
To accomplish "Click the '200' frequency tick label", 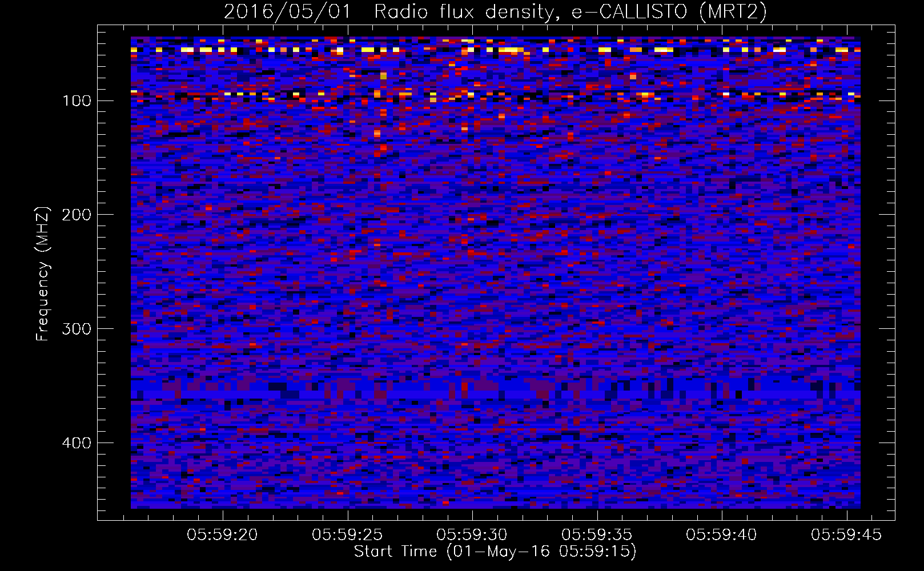I will tap(76, 215).
